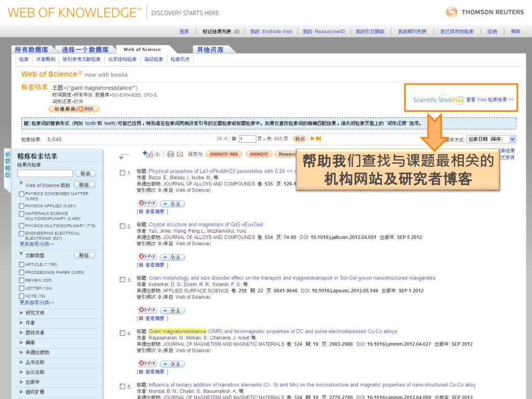Image resolution: width=532 pixels, height=399 pixels.
Task: Check PHYSICS APPLIED category
Action: coord(22,206)
